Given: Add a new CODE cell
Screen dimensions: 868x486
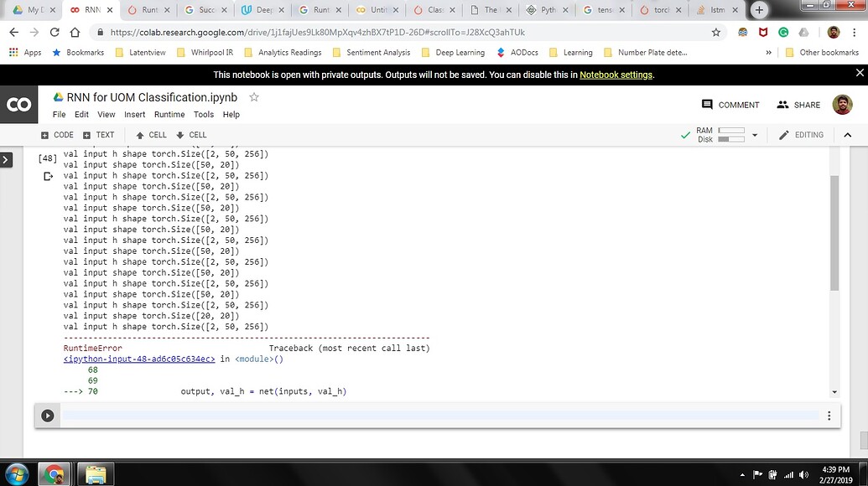Looking at the screenshot, I should 57,135.
